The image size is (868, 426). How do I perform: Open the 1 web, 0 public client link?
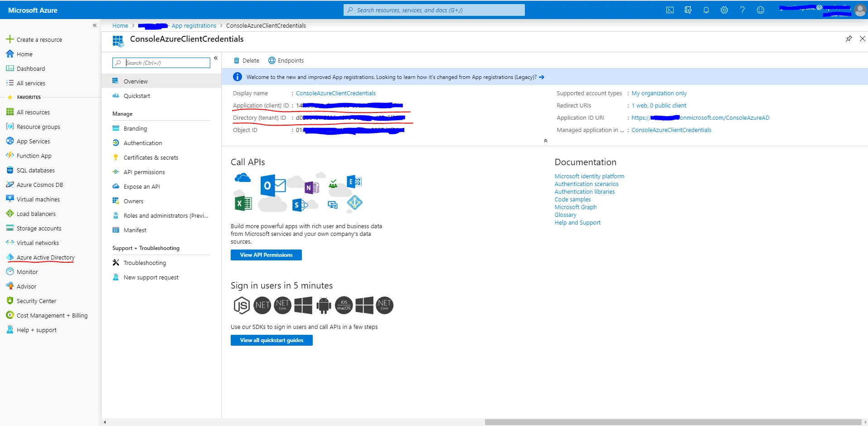click(x=659, y=105)
